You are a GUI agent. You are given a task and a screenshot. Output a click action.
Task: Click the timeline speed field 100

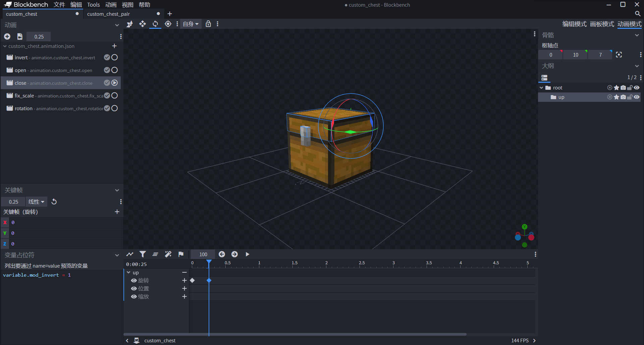[203, 254]
